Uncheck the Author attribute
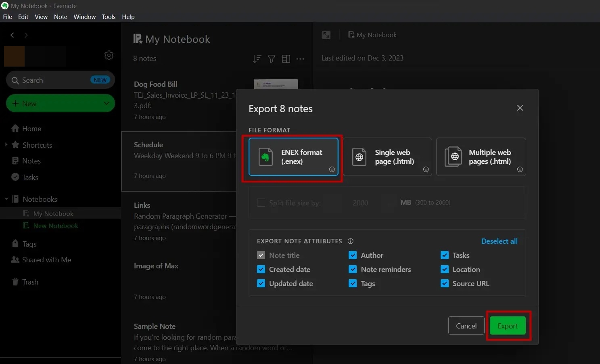 pyautogui.click(x=353, y=255)
